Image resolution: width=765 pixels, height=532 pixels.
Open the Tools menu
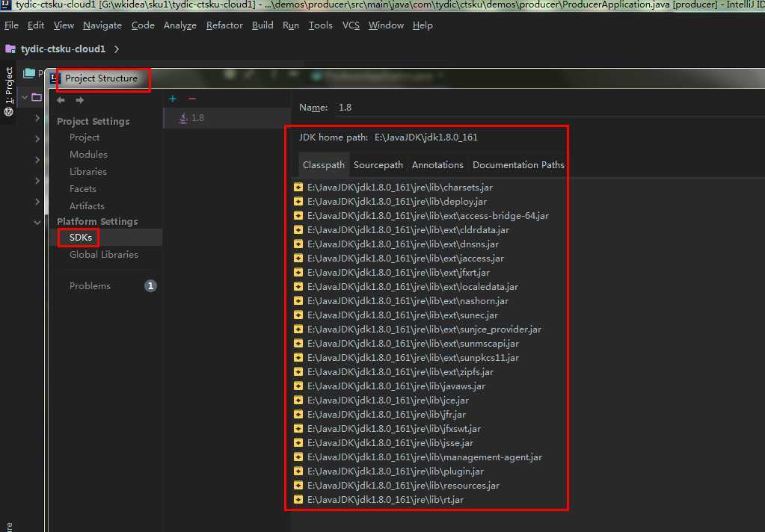(321, 25)
